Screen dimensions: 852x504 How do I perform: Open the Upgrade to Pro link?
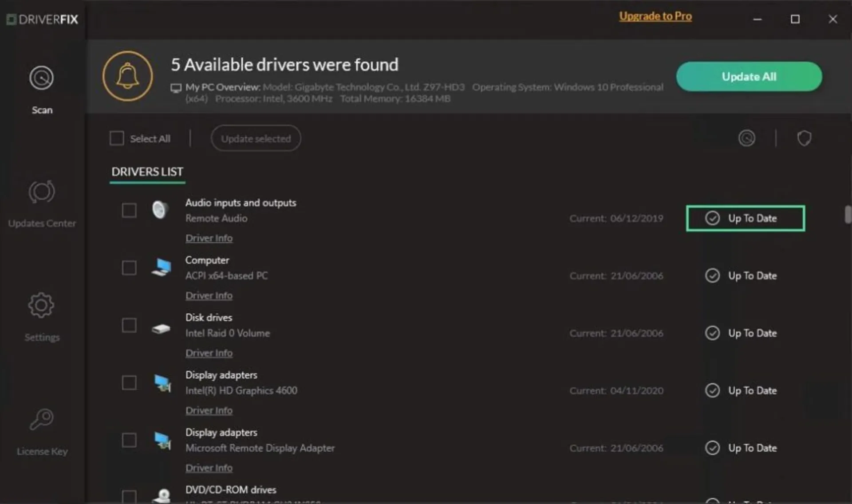[x=655, y=16]
